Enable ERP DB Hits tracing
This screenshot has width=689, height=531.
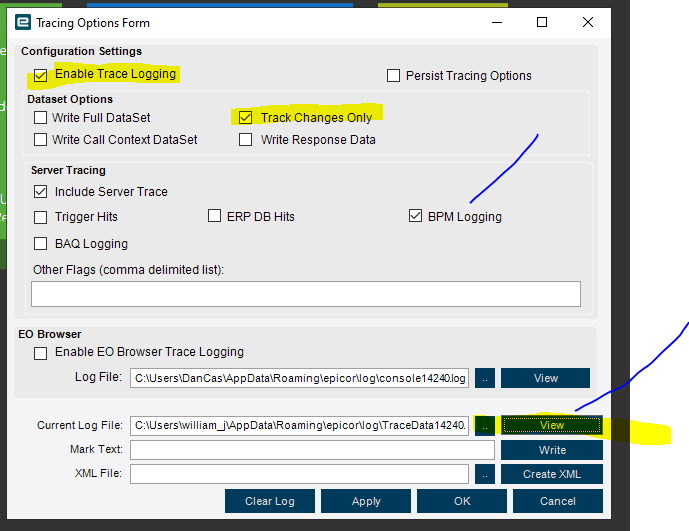[x=214, y=216]
